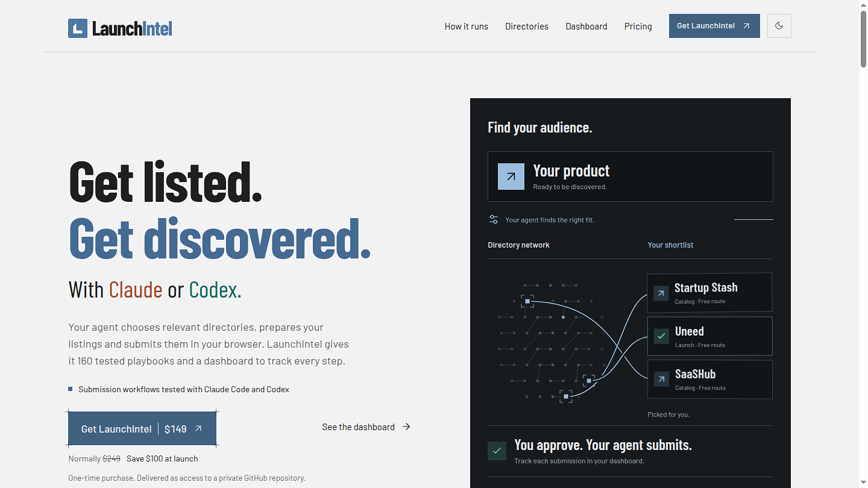The image size is (868, 488).
Task: Click the Ready to be discovered. caption
Action: [570, 187]
